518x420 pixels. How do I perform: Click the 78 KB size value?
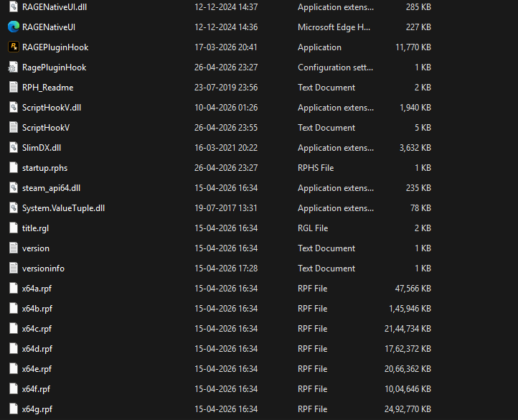coord(420,208)
